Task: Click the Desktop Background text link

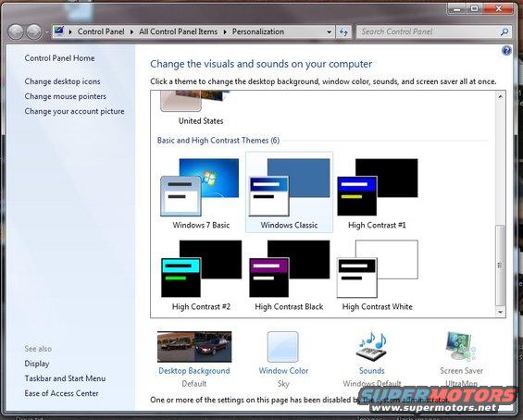Action: (194, 371)
